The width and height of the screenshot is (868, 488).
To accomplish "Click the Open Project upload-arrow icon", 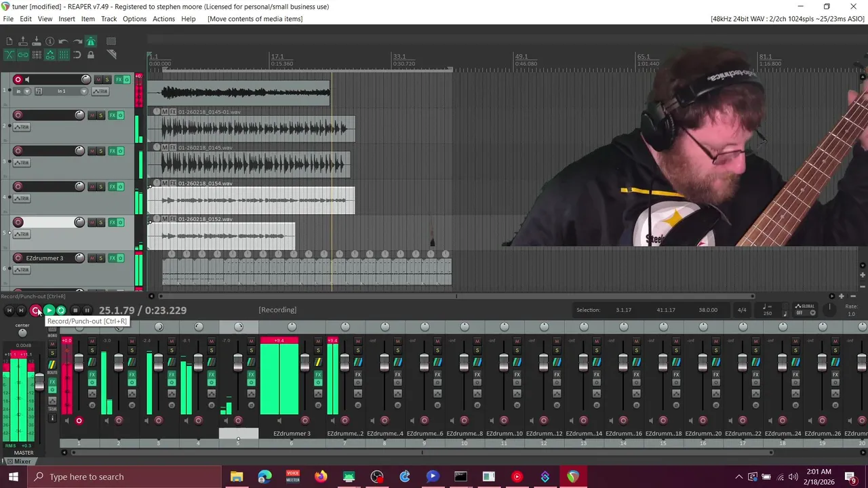I will click(x=22, y=41).
